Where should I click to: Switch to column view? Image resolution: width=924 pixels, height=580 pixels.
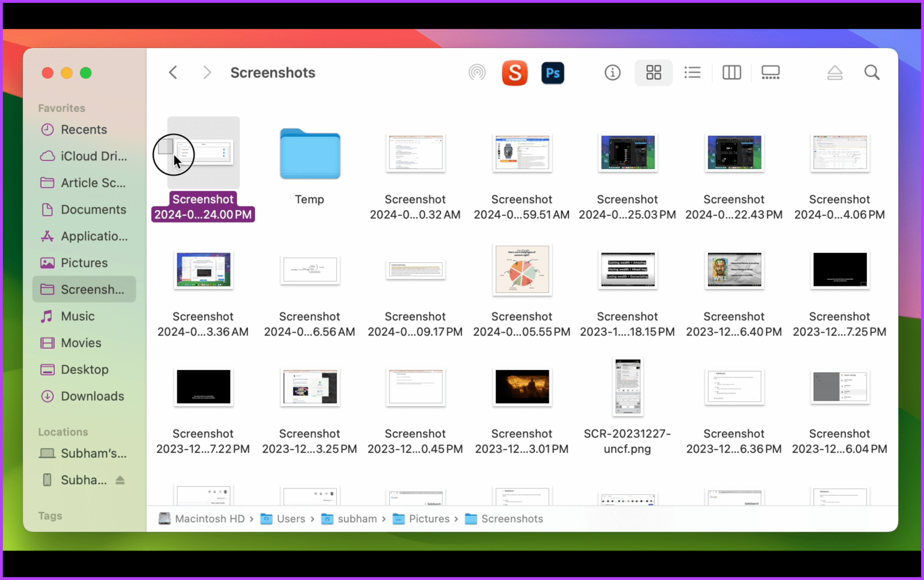[731, 73]
